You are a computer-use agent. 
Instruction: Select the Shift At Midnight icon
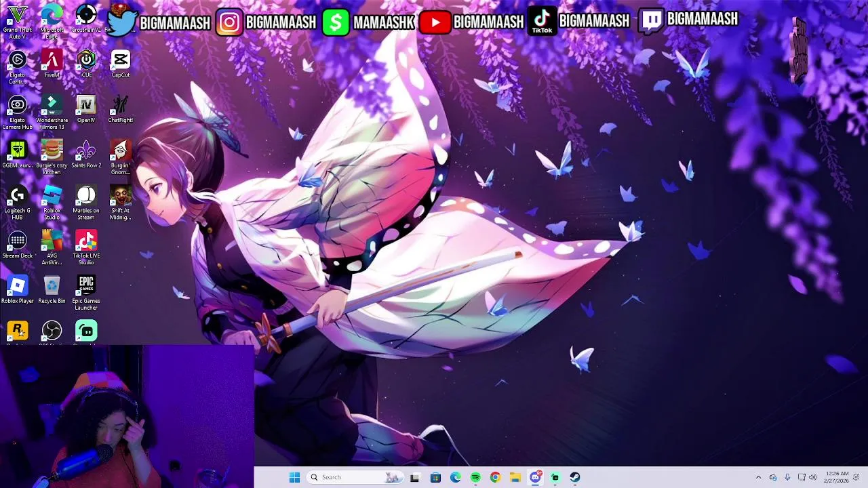120,203
